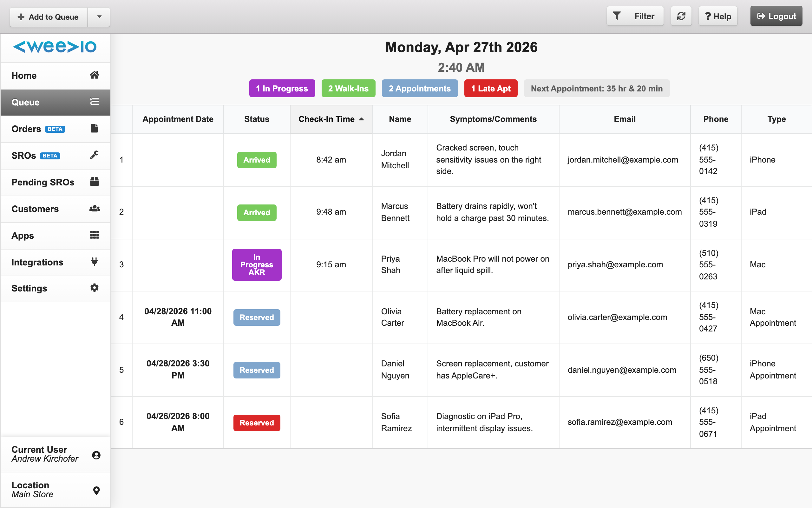Click the Phone column header
Screen dimensions: 812x508
[x=716, y=119]
